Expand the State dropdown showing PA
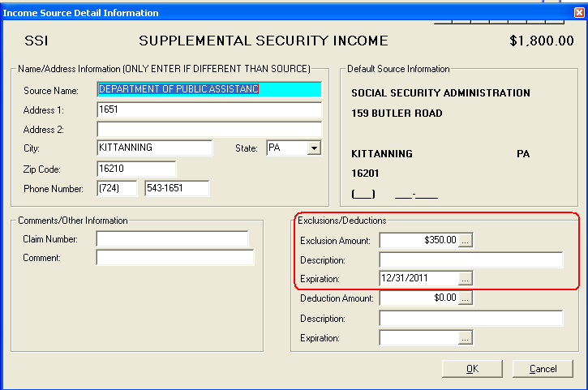Screen dimensions: 588x390 (313, 148)
